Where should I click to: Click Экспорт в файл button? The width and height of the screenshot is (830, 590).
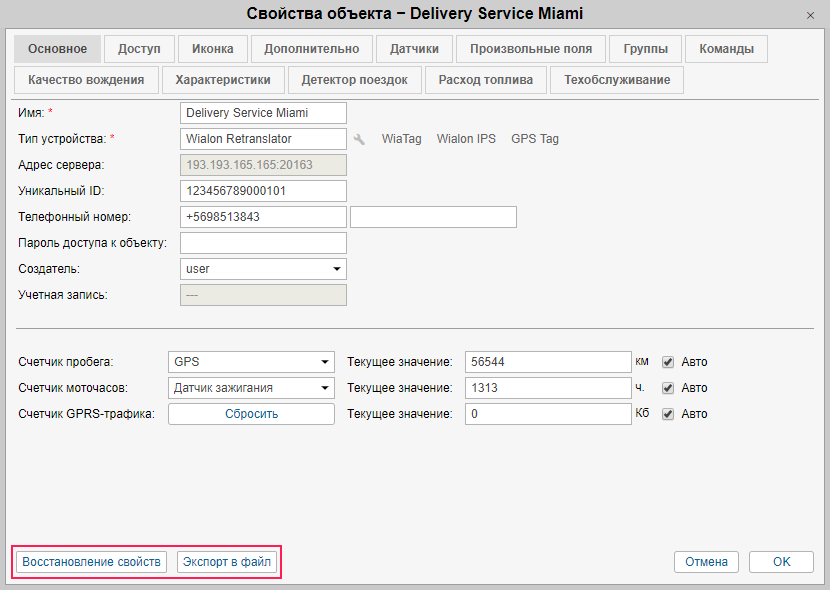tap(225, 562)
